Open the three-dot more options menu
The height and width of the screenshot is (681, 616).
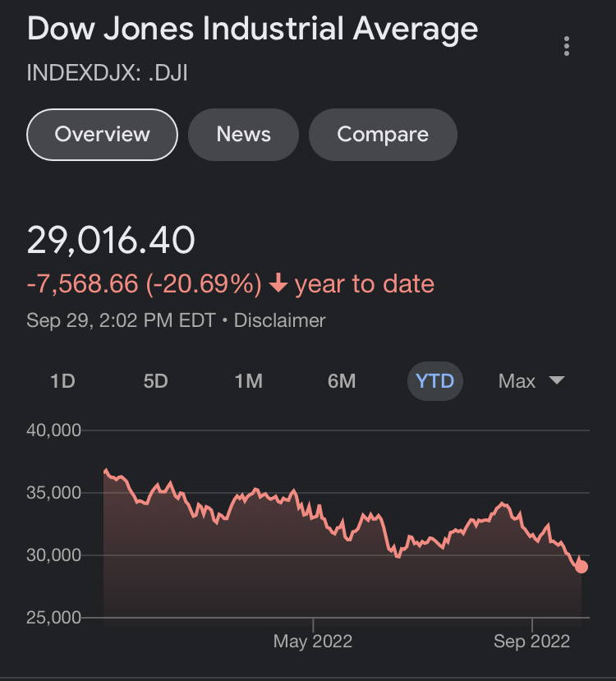567,46
